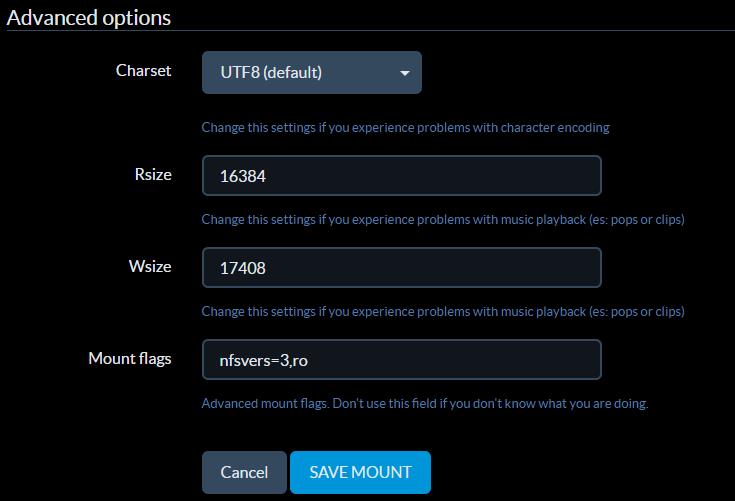
Task: Click the advanced mount flags warning text
Action: 425,404
